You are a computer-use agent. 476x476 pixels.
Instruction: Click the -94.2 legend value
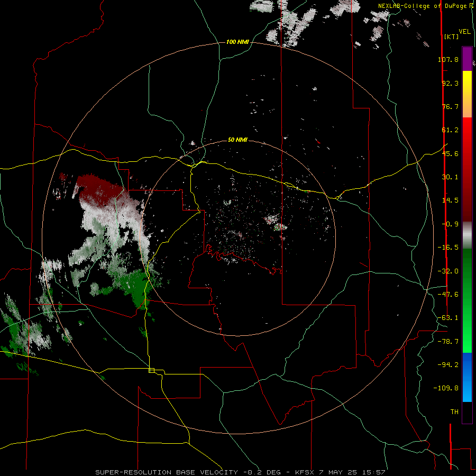point(448,365)
